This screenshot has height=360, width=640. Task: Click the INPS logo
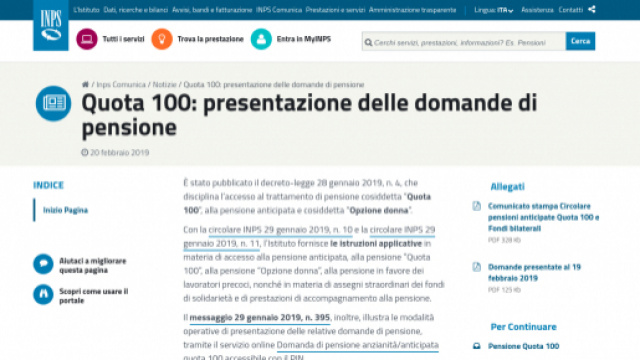51,25
